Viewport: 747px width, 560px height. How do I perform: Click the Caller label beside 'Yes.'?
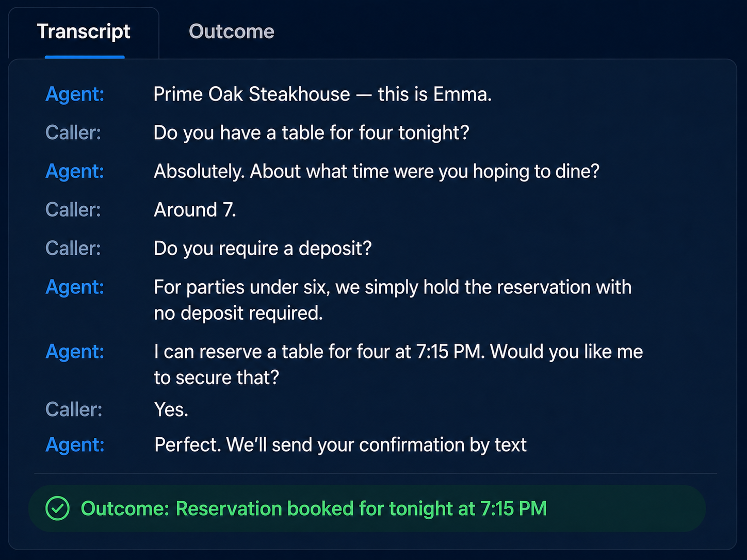click(74, 409)
